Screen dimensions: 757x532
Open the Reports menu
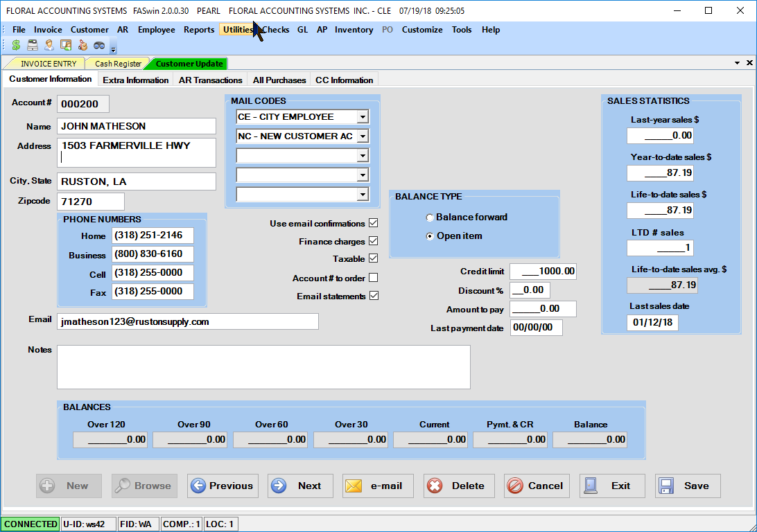tap(199, 29)
